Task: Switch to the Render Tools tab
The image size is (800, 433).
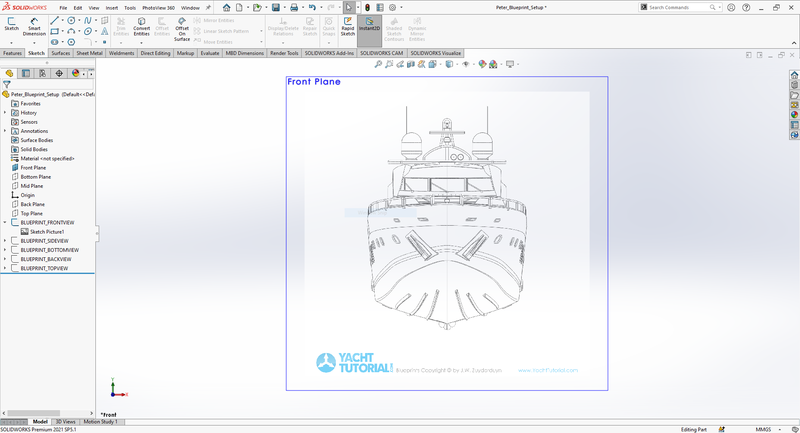Action: point(284,53)
